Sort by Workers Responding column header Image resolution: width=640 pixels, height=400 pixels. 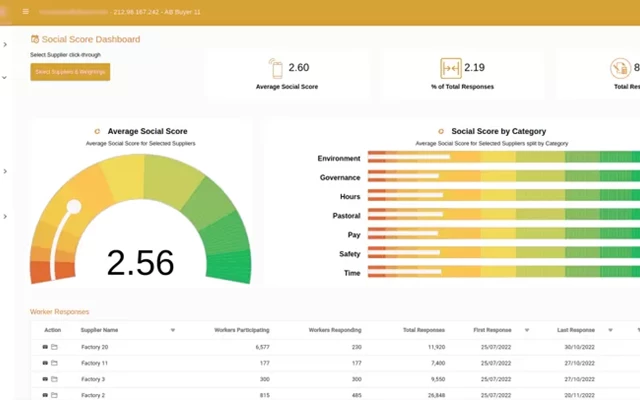click(x=335, y=330)
